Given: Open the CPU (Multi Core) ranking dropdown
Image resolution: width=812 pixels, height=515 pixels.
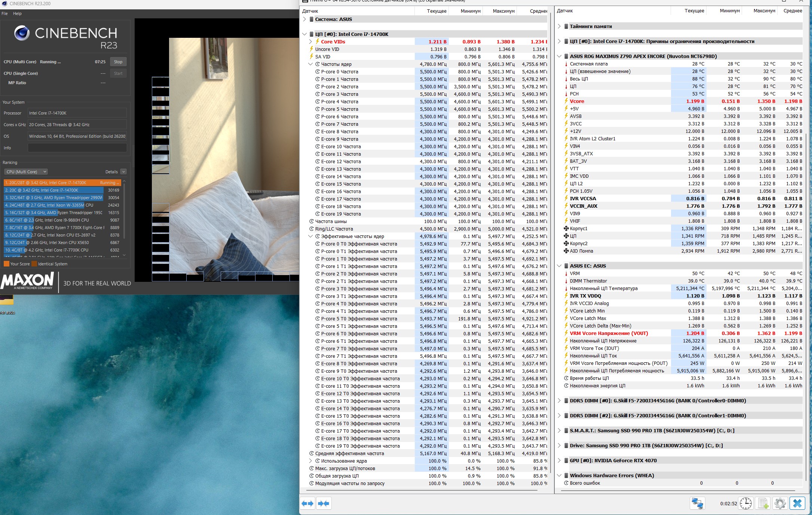Looking at the screenshot, I should (x=26, y=172).
